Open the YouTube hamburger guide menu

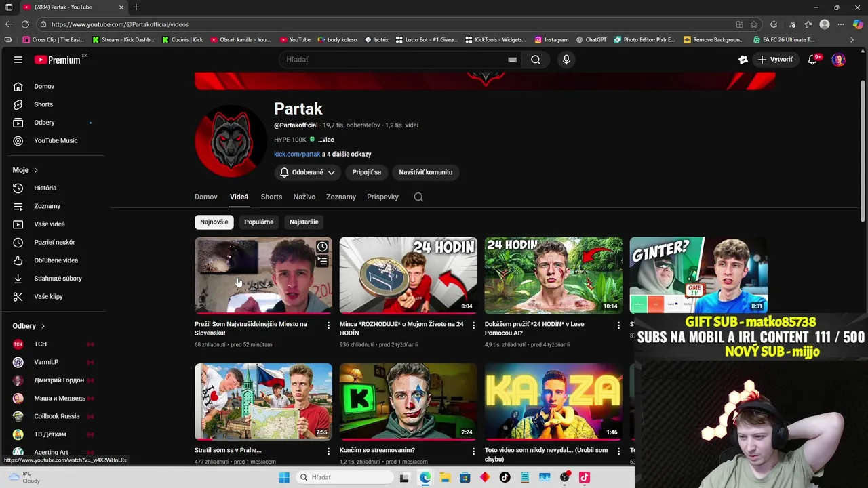pyautogui.click(x=18, y=60)
